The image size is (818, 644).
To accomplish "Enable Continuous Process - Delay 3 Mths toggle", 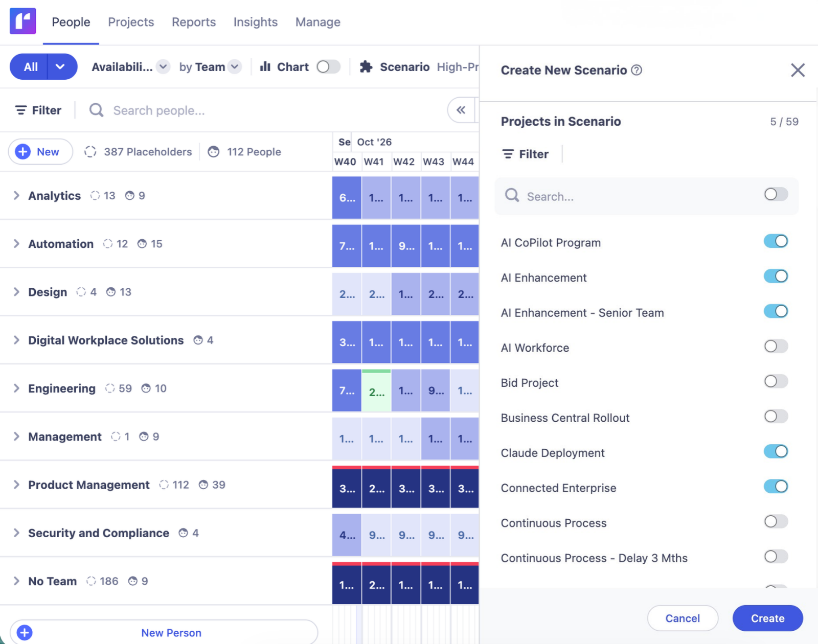I will click(776, 557).
